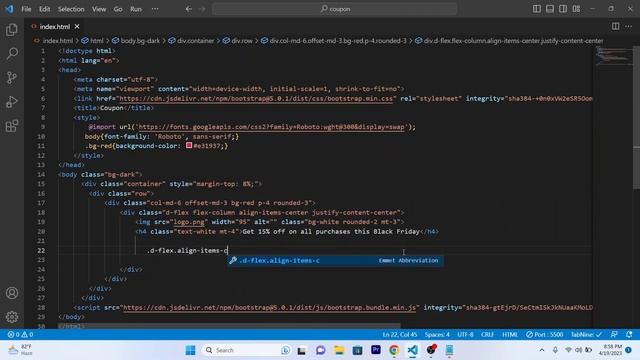The height and width of the screenshot is (360, 640).
Task: Change indentation via Spaces: 4
Action: tap(437, 334)
